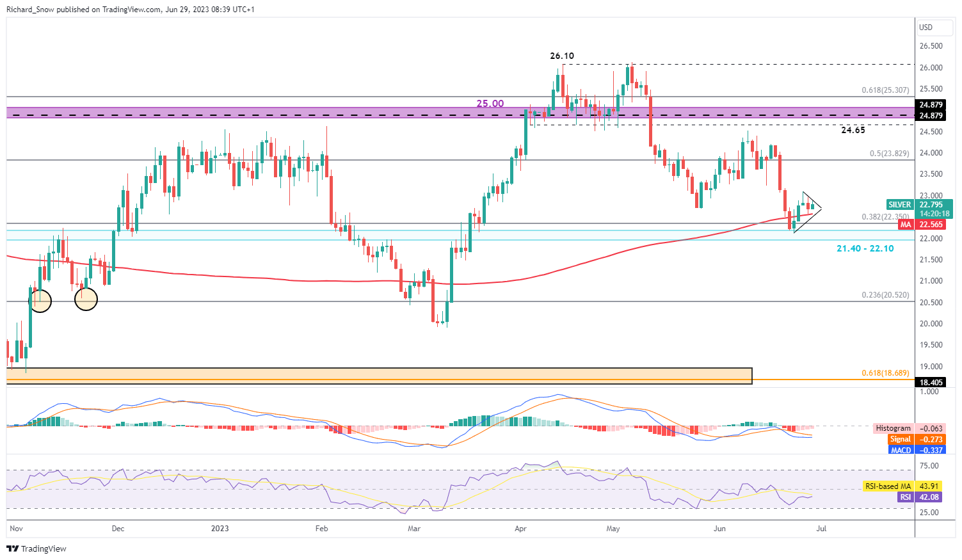The width and height of the screenshot is (962, 560).
Task: Click the TradingView logo at the chart bottom
Action: tap(36, 548)
